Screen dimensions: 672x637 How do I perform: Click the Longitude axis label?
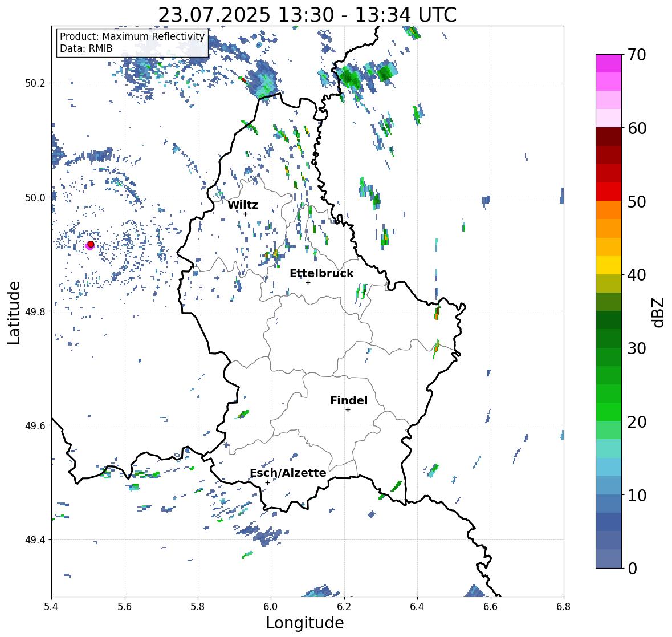pyautogui.click(x=305, y=623)
